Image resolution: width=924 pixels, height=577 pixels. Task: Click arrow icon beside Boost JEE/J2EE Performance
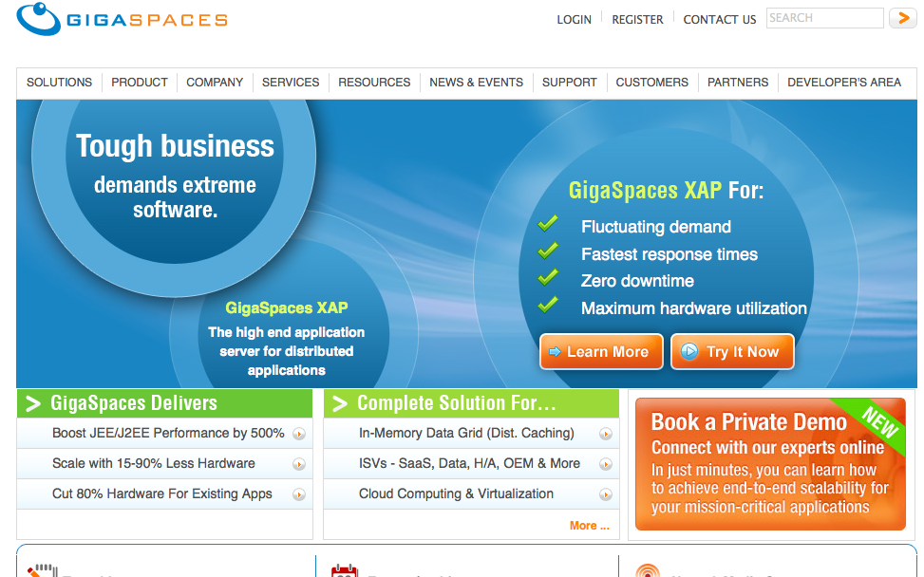tap(299, 434)
